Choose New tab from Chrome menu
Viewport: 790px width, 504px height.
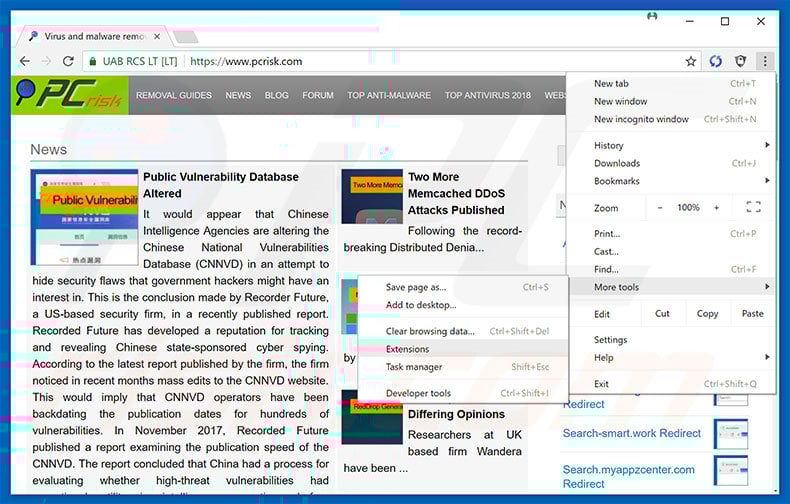pos(670,84)
